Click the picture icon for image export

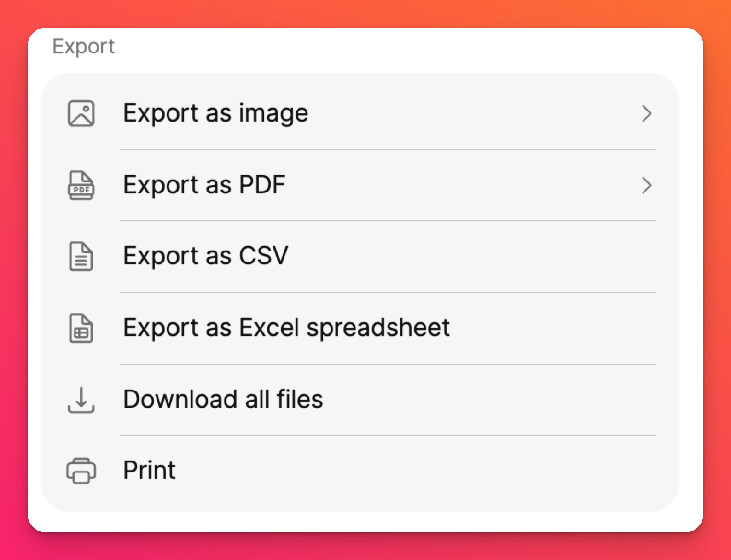[x=81, y=113]
